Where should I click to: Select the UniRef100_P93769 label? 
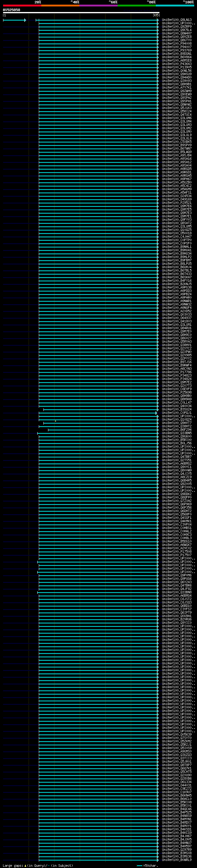coord(177,50)
